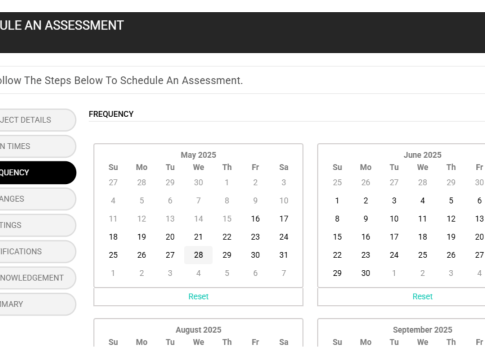
Task: Select May 28 in the May calendar
Action: [198, 255]
